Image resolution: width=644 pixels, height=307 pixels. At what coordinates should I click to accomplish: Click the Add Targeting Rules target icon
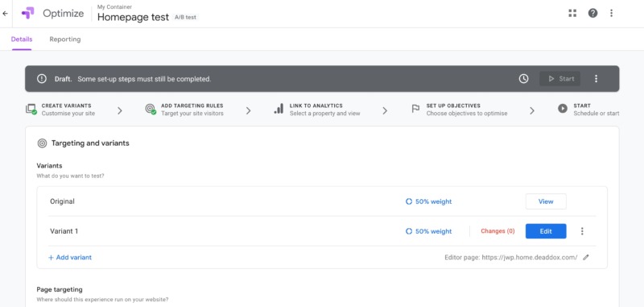[151, 110]
